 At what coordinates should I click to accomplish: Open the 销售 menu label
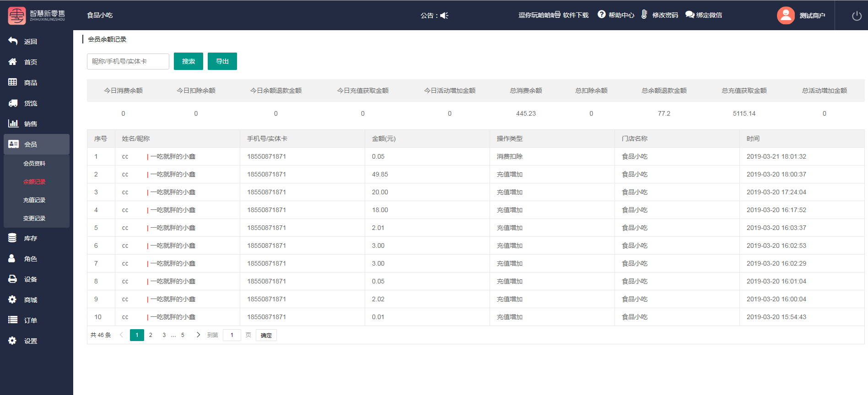point(31,124)
